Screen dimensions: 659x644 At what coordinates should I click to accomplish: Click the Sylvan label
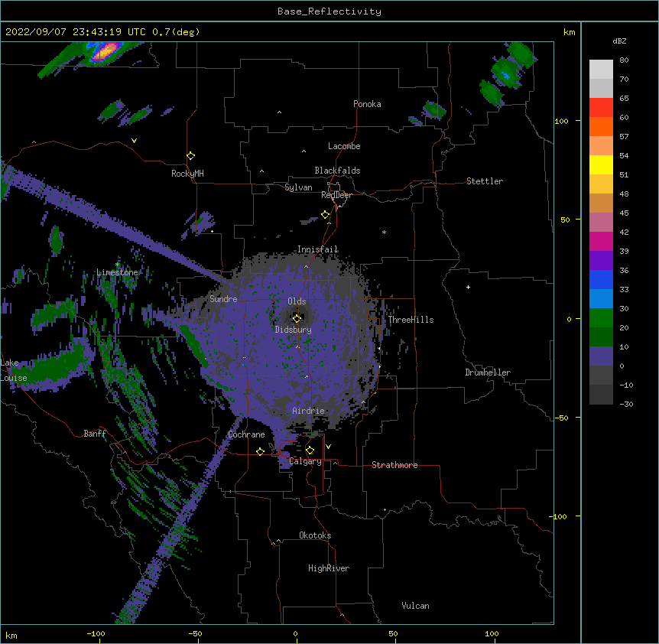(298, 187)
